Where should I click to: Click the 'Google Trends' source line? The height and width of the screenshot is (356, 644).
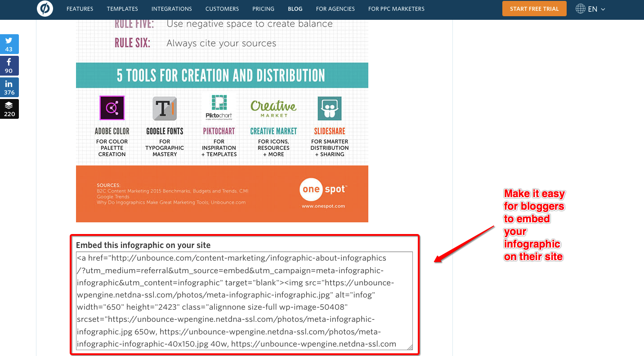coord(113,197)
